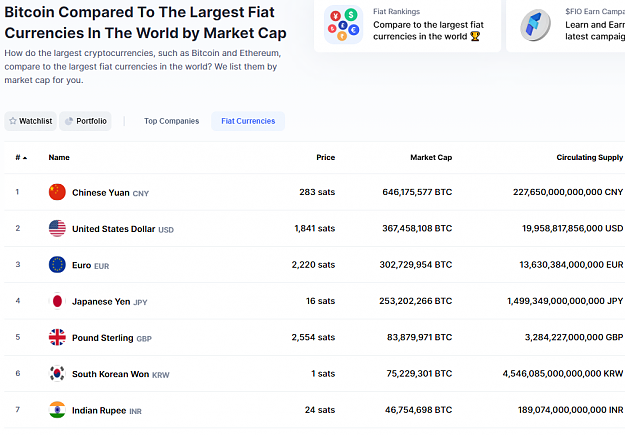This screenshot has width=625, height=435.
Task: Click supply 1,499,349,000,000,000 JPY
Action: [x=565, y=301]
